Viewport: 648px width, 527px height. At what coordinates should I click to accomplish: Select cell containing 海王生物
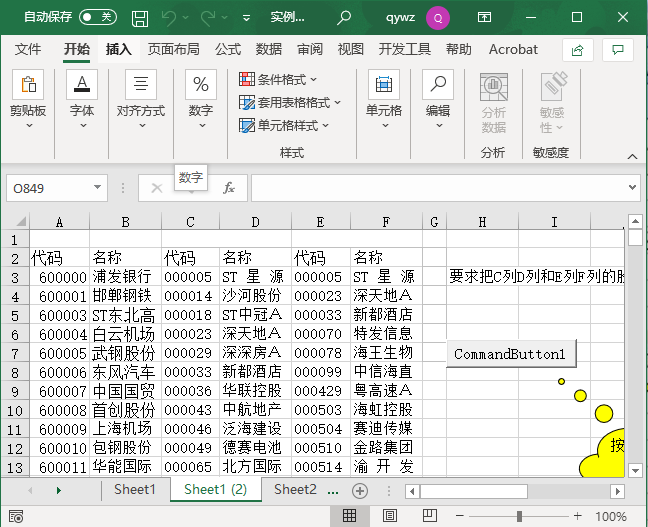[386, 353]
